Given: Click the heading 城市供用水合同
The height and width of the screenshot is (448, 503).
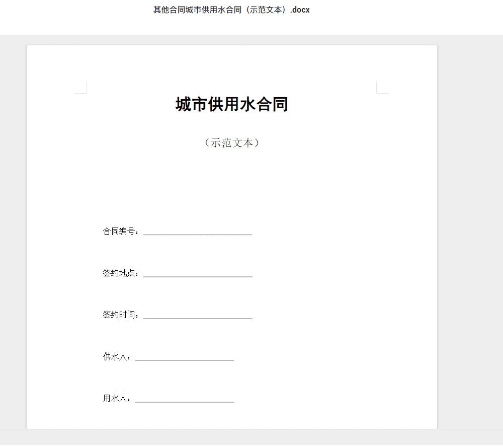Looking at the screenshot, I should pos(231,104).
